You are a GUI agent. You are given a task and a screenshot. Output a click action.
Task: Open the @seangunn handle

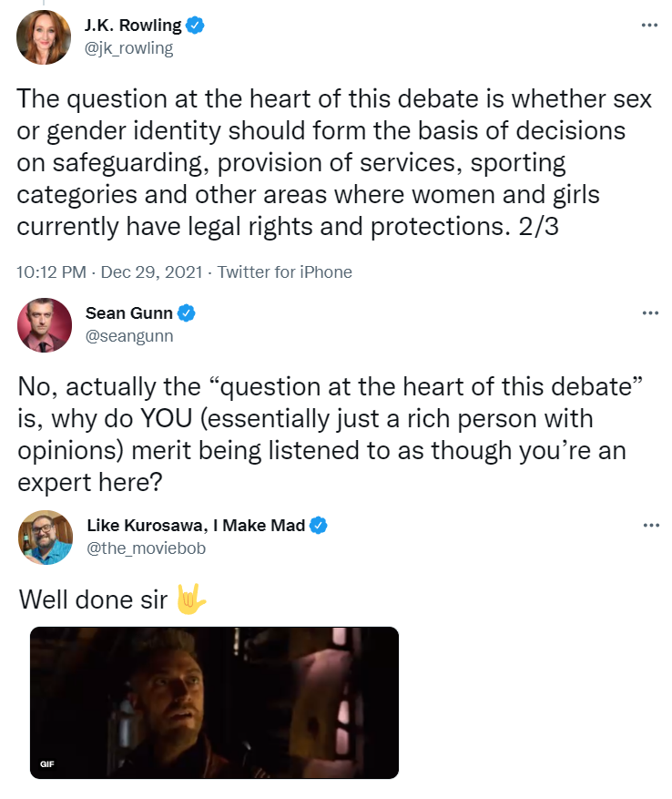tap(129, 336)
